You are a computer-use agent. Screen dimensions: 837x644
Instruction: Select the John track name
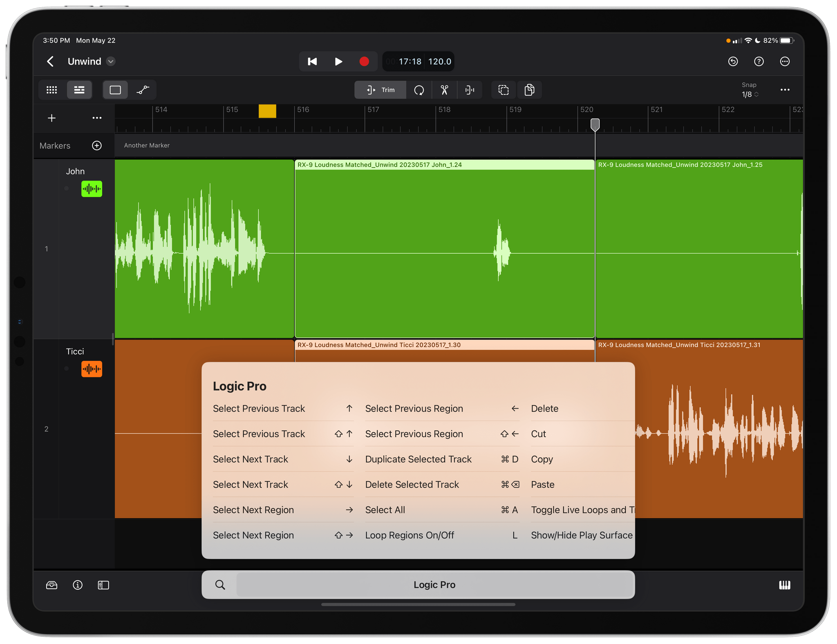75,172
